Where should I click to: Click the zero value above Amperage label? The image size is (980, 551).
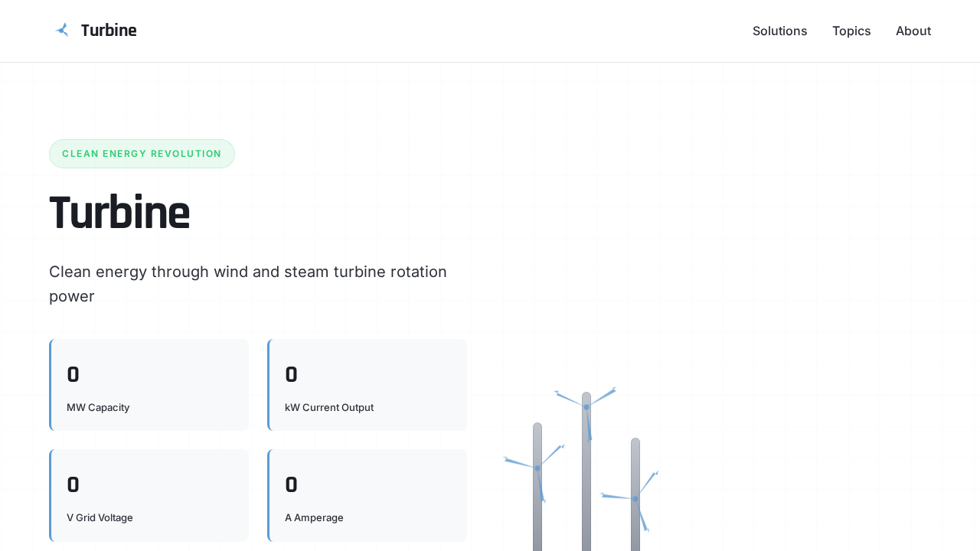pos(291,485)
